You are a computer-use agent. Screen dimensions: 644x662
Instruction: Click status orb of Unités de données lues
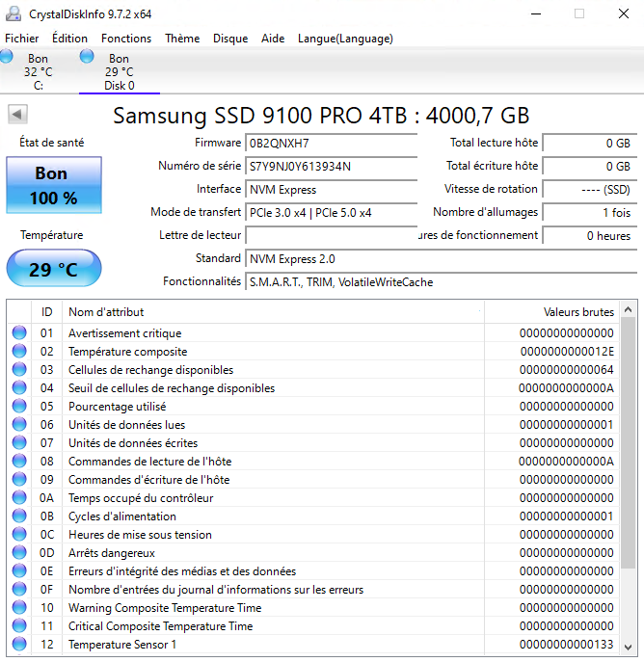pyautogui.click(x=19, y=424)
